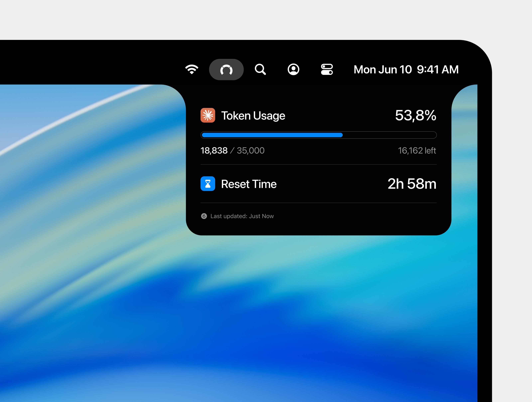Click the refresh icon beside Last updated

[204, 216]
